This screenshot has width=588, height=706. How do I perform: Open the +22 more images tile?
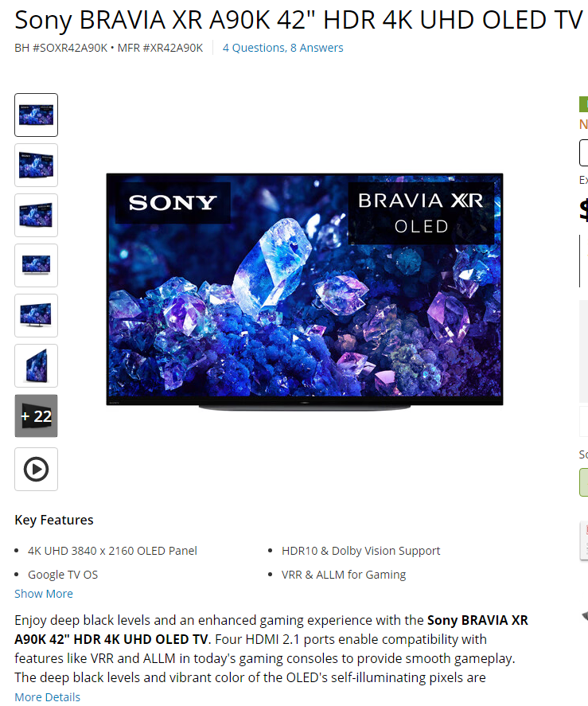tap(36, 415)
